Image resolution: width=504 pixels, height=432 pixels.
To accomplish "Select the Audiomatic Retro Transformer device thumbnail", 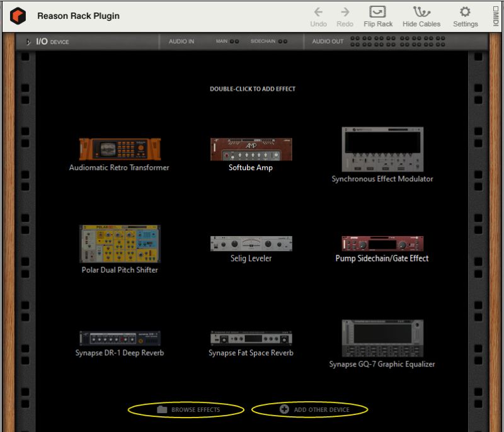I will pyautogui.click(x=120, y=149).
